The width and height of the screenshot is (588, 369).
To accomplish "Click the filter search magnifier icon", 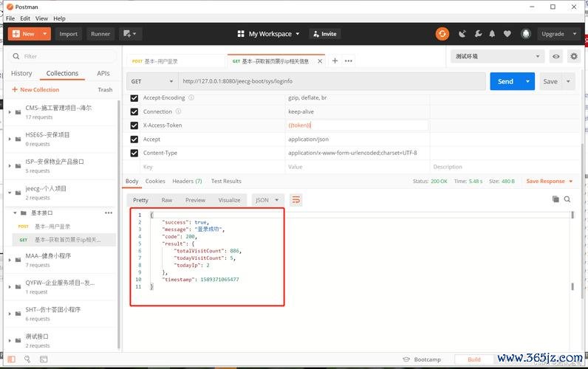I will pyautogui.click(x=16, y=56).
